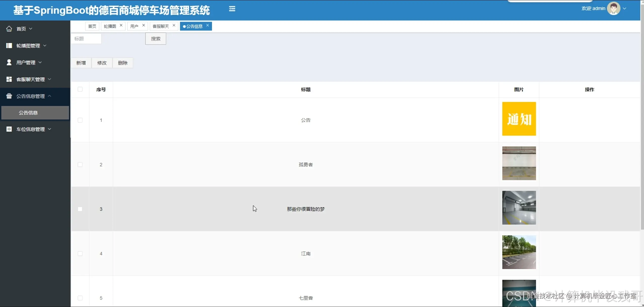Screen dimensions: 644x307
Task: Click the parking space management icon
Action: point(9,129)
